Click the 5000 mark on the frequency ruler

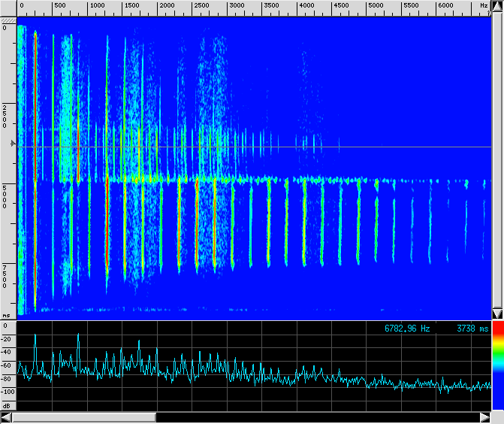click(x=374, y=6)
